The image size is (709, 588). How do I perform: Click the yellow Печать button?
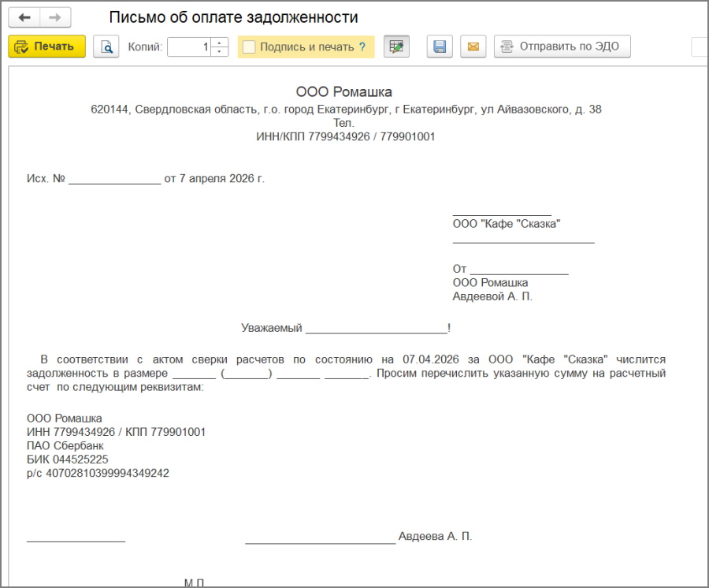click(x=46, y=47)
